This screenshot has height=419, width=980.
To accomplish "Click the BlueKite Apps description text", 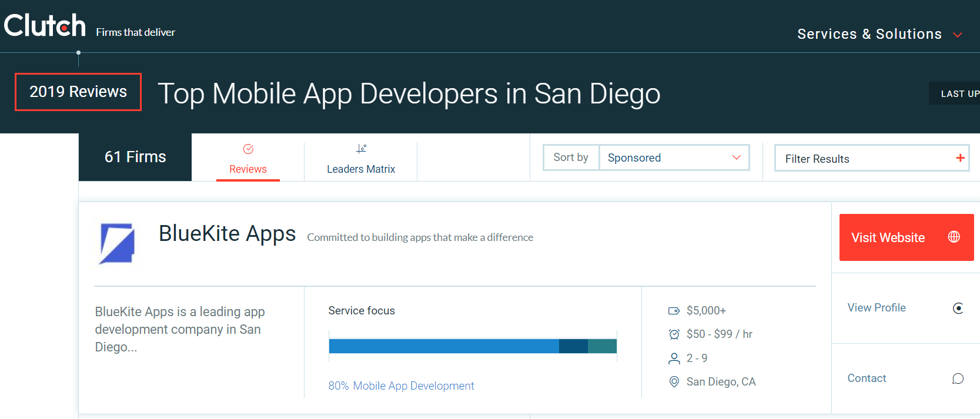I will click(x=180, y=329).
